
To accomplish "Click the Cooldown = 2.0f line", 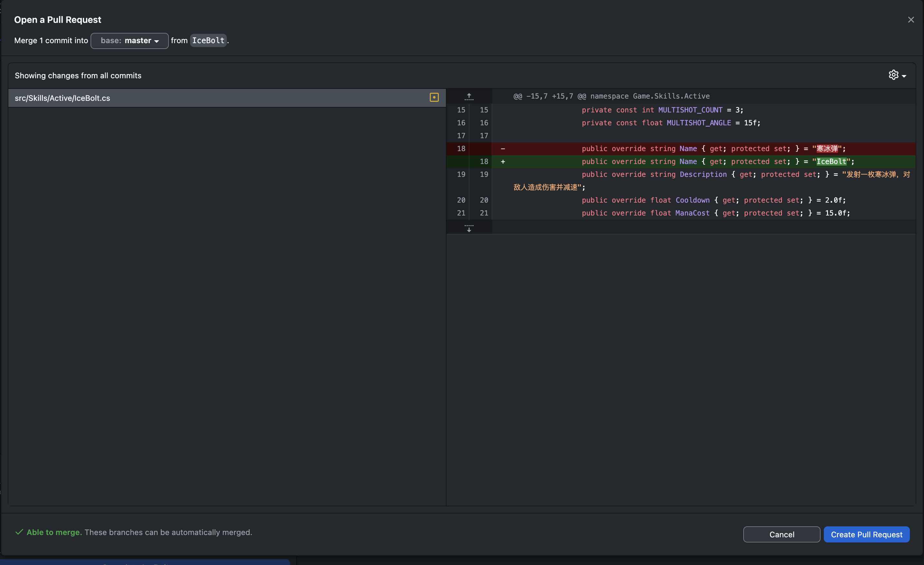I will [x=681, y=200].
